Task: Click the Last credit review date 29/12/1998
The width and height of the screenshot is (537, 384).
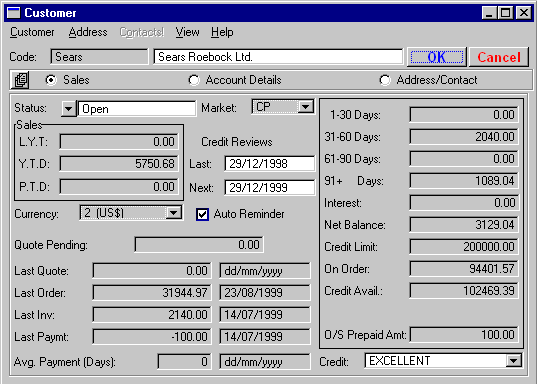Action: pos(270,164)
